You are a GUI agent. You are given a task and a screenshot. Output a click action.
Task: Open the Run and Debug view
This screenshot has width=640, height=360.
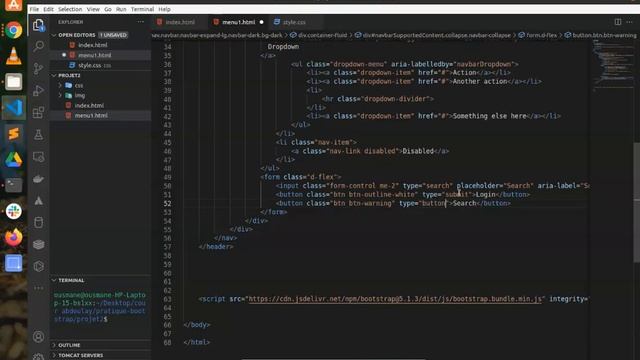point(38,90)
